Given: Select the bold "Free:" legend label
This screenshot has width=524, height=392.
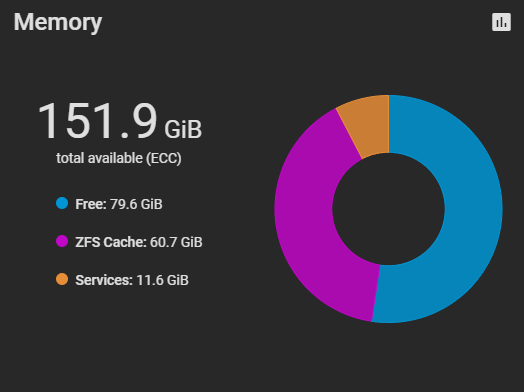Looking at the screenshot, I should point(91,204).
